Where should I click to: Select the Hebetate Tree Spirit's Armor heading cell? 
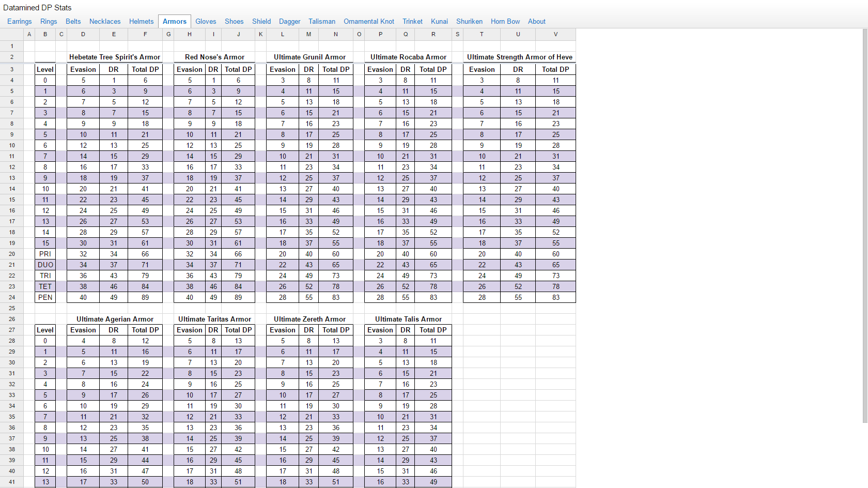115,57
